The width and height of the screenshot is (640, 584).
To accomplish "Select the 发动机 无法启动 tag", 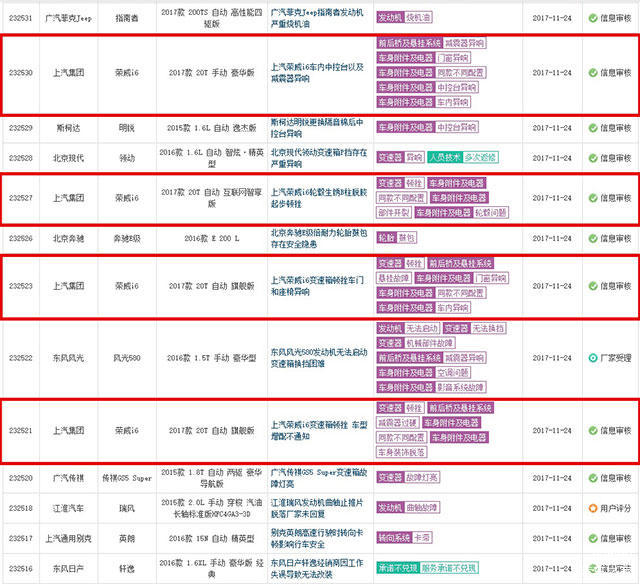I will [x=408, y=328].
